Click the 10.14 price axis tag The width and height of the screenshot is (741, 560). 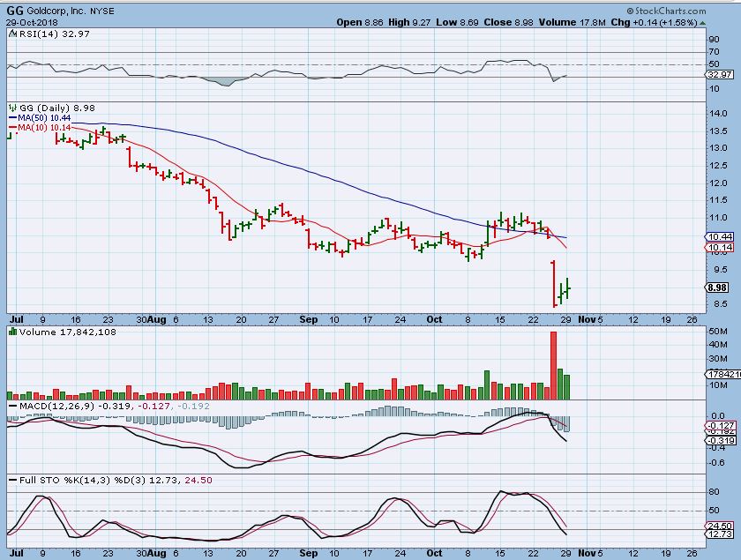point(719,248)
